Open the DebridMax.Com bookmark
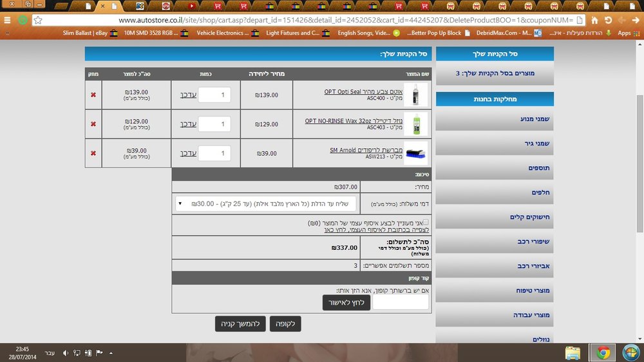Image resolution: width=644 pixels, height=362 pixels. click(509, 33)
